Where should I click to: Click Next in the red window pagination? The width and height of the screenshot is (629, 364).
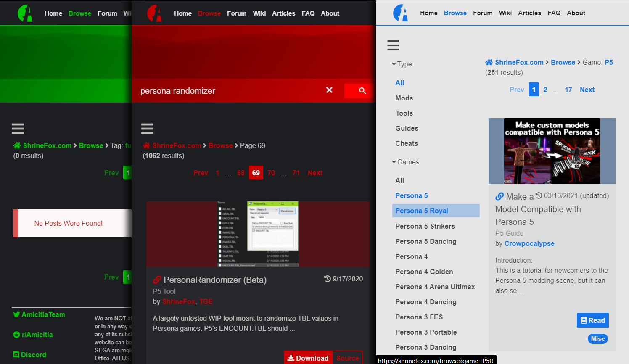(x=315, y=173)
